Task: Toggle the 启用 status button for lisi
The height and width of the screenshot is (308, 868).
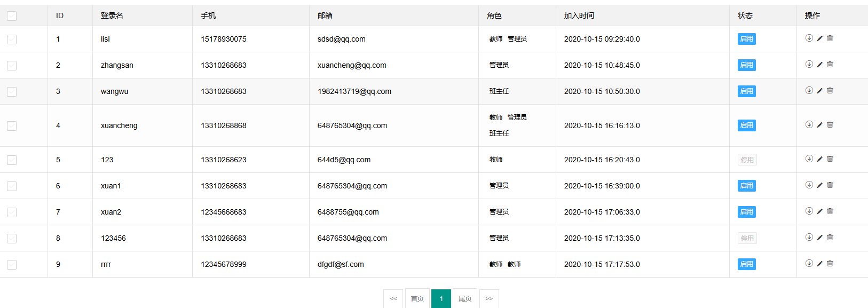Action: (x=747, y=39)
